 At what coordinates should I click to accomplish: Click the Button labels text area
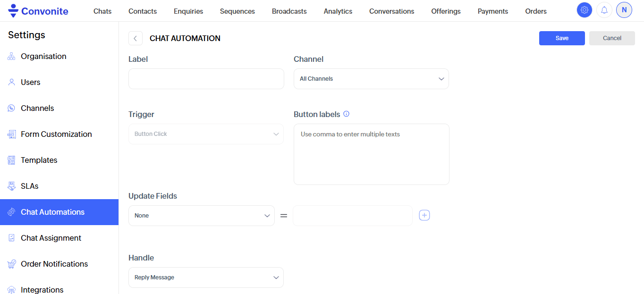(371, 154)
